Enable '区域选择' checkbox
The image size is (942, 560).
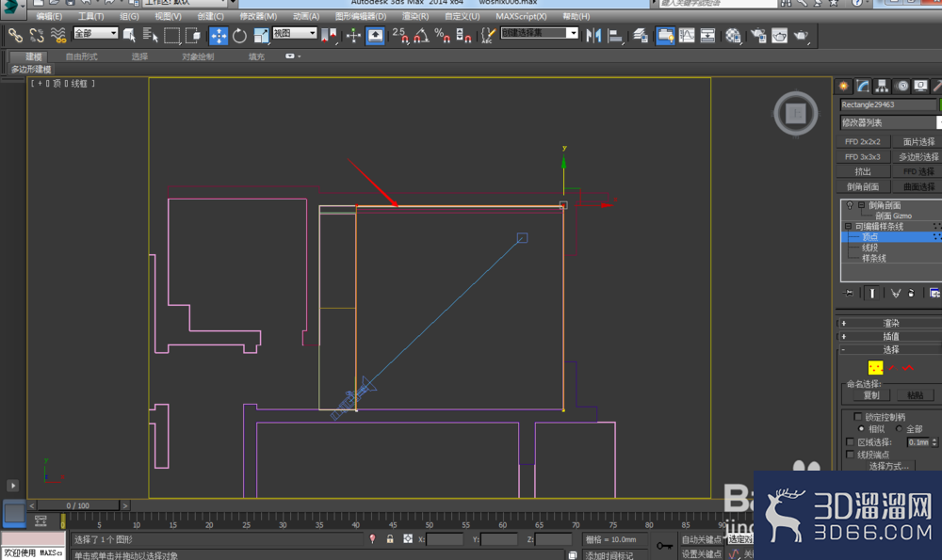click(850, 441)
